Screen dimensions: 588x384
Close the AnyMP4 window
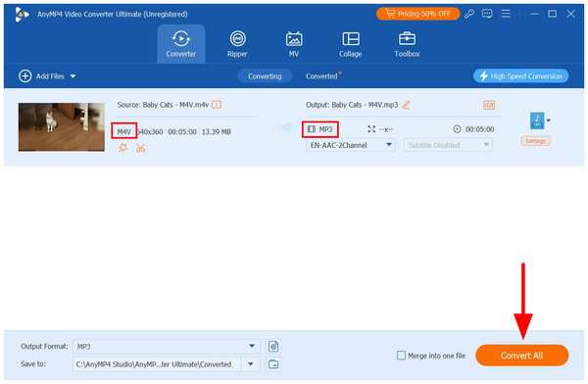pyautogui.click(x=570, y=14)
